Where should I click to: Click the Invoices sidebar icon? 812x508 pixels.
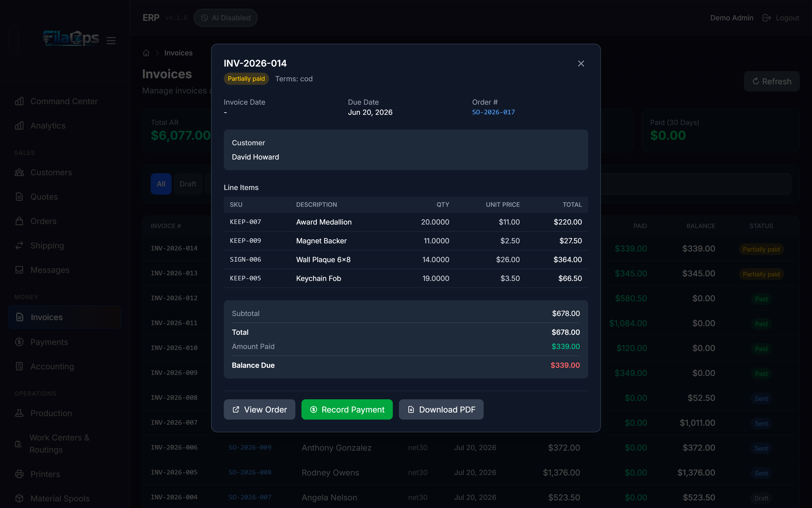pos(20,317)
